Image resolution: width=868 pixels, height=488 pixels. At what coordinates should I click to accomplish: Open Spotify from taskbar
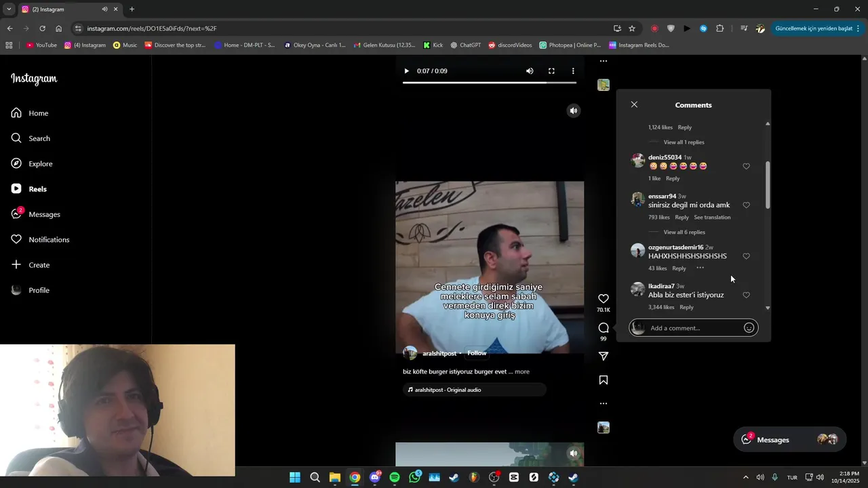point(395,477)
